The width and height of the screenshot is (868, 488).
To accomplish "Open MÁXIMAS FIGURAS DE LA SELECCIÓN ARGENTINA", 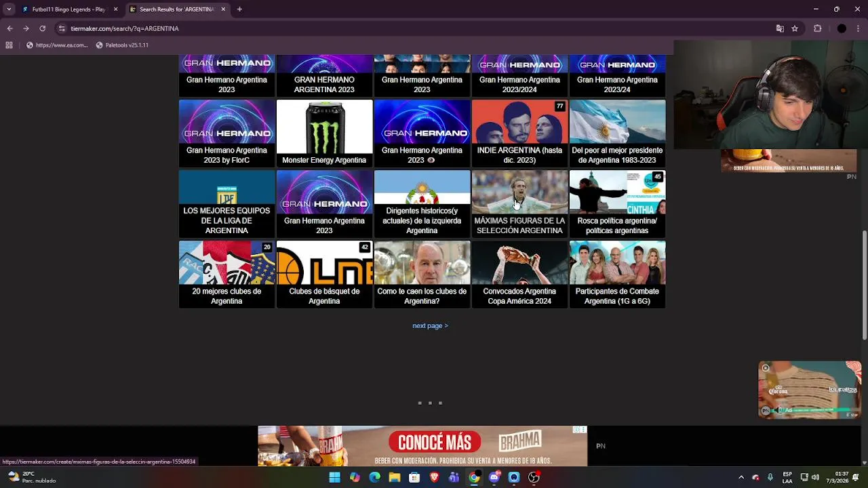I will click(x=519, y=203).
